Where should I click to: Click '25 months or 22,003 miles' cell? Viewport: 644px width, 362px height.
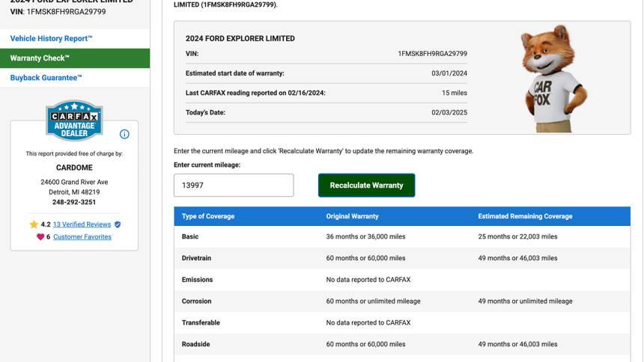(x=517, y=237)
